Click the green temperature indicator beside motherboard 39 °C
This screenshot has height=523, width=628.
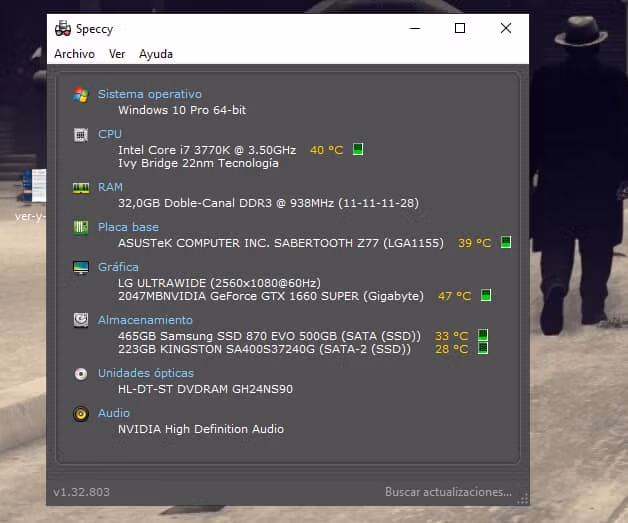[x=506, y=242]
